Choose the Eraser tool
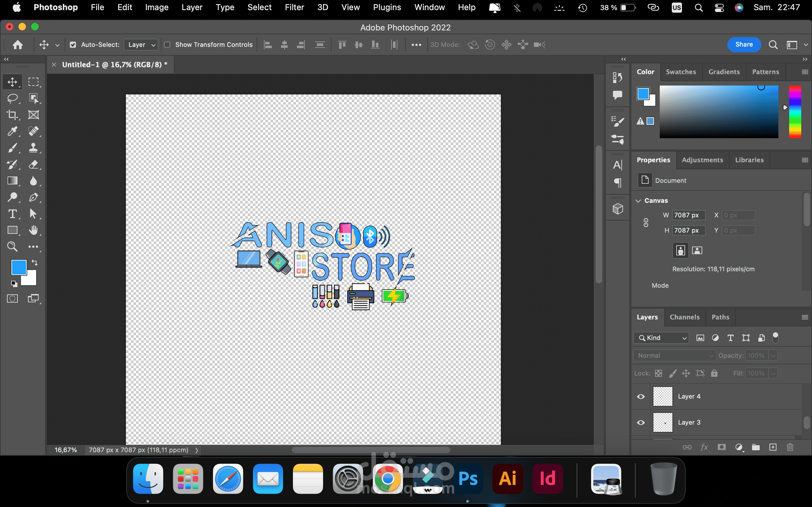Viewport: 812px width, 507px height. [33, 164]
